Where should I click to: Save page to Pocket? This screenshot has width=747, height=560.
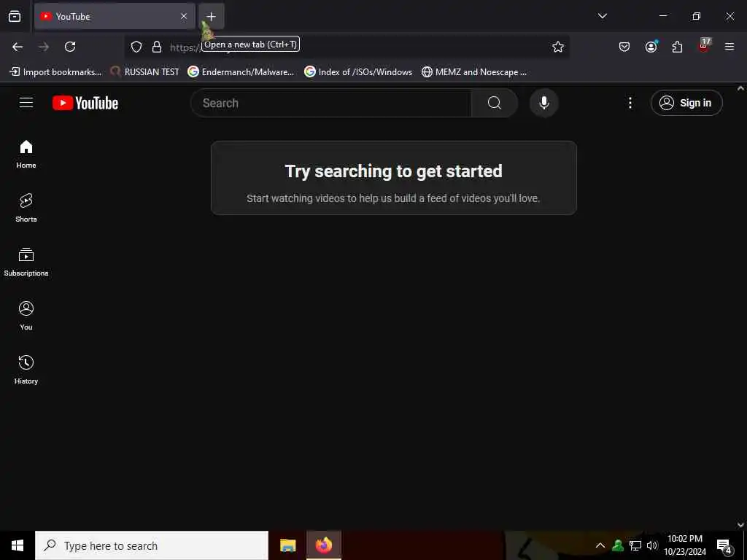point(624,47)
